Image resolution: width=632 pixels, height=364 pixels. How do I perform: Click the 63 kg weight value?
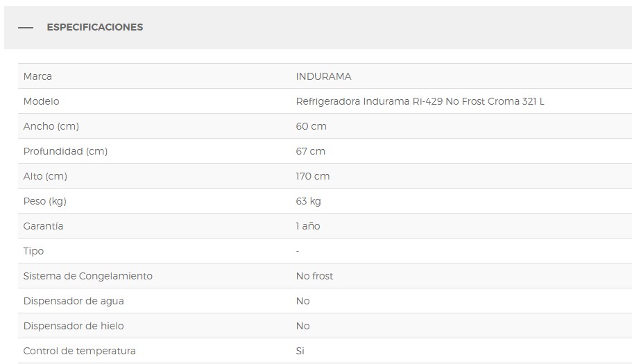308,201
